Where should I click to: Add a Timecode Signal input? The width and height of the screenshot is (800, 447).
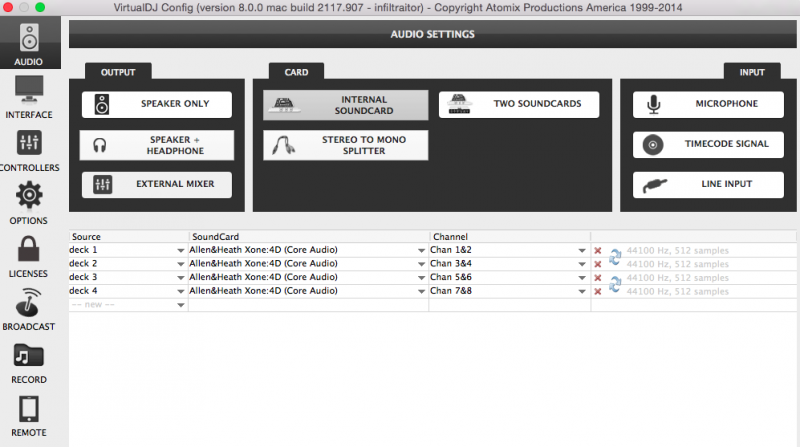708,144
